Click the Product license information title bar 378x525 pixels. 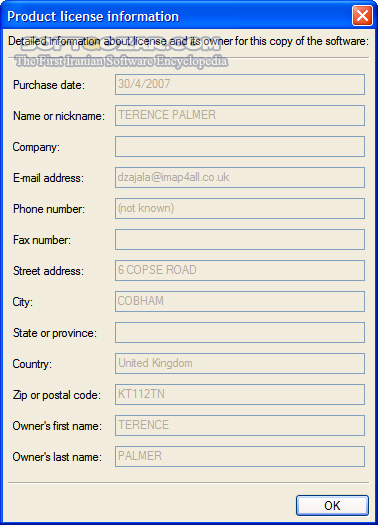[177, 16]
